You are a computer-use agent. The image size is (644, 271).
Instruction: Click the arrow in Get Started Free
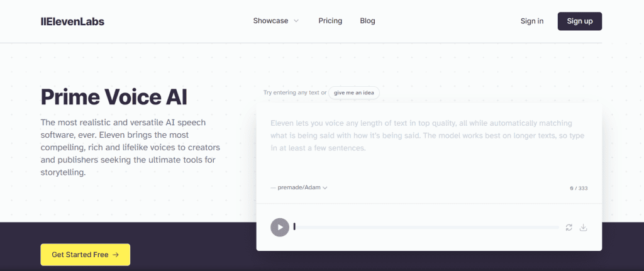115,255
